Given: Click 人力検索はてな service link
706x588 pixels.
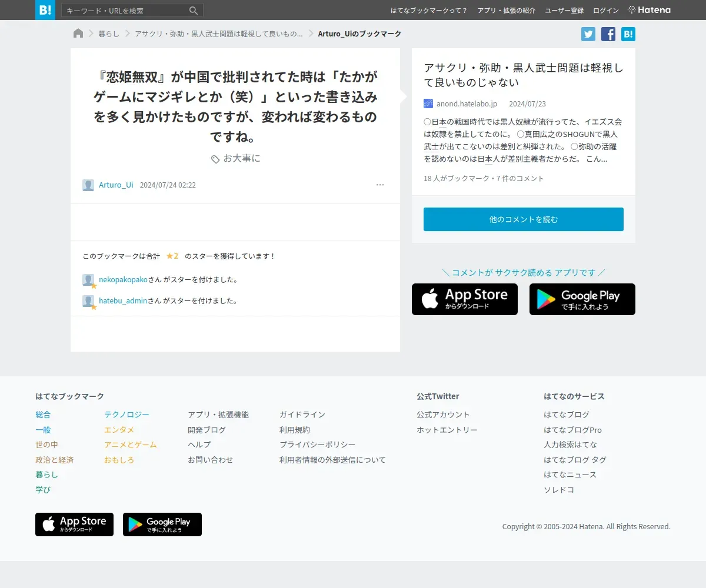Looking at the screenshot, I should [x=570, y=445].
